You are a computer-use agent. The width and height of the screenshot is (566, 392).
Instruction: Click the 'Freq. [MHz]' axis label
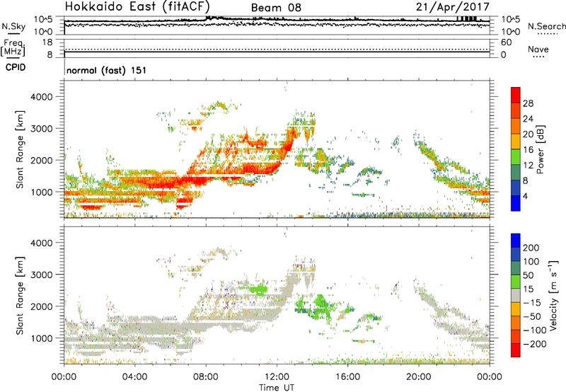(x=13, y=48)
